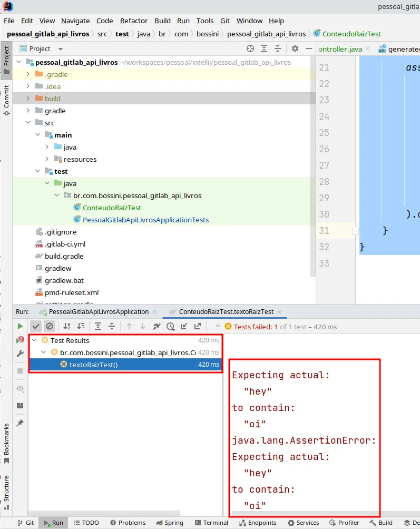
Task: Toggle Show Ignored tests button
Action: coord(50,326)
